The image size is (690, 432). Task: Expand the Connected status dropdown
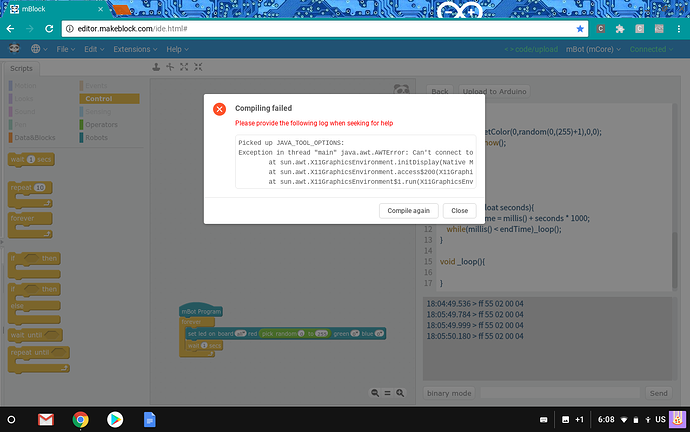coord(651,49)
